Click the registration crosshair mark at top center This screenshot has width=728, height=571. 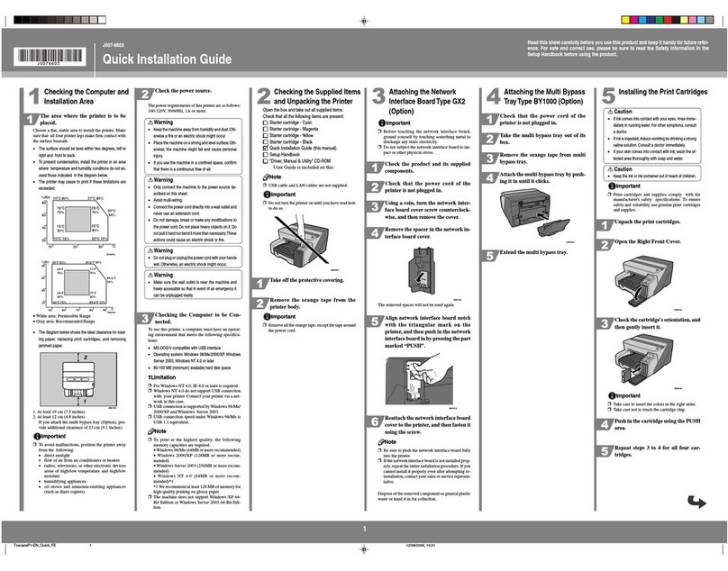pos(364,21)
